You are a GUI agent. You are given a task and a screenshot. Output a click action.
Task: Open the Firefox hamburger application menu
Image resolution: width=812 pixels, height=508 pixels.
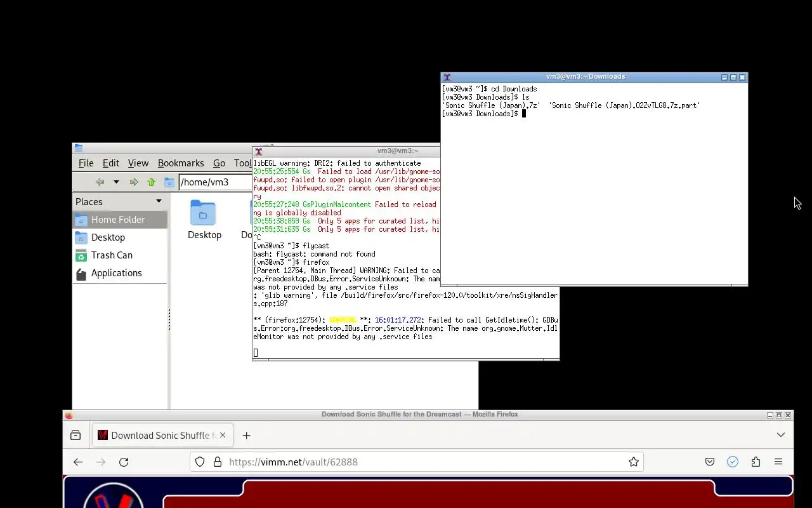point(778,462)
